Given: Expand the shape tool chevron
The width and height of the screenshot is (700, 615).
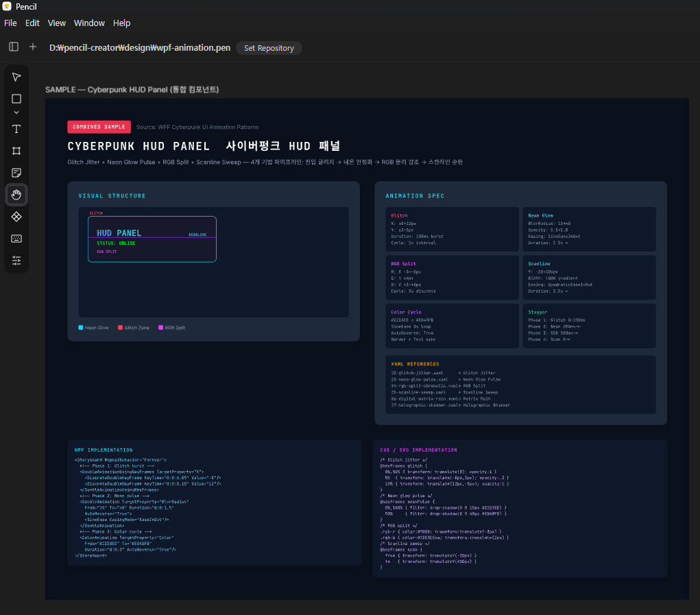Looking at the screenshot, I should click(x=16, y=112).
